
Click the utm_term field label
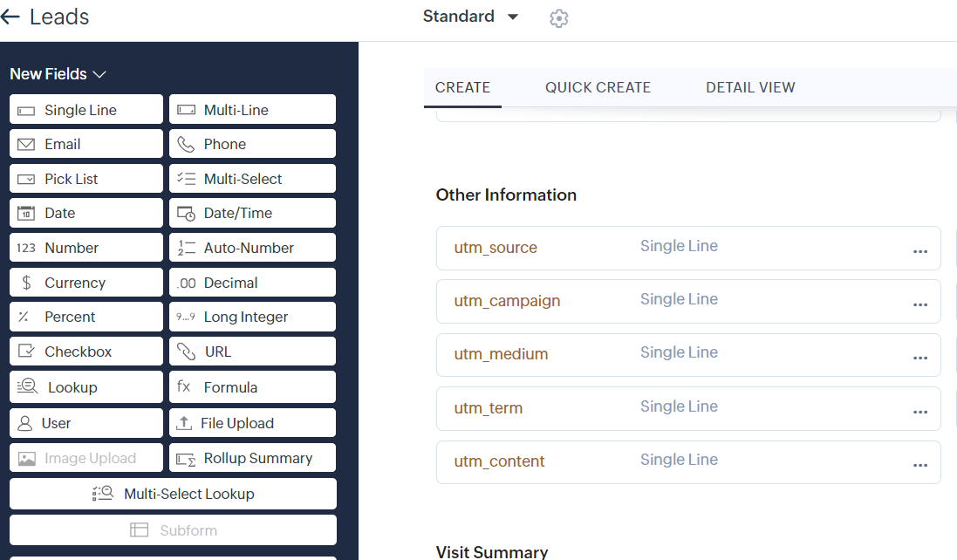coord(488,408)
